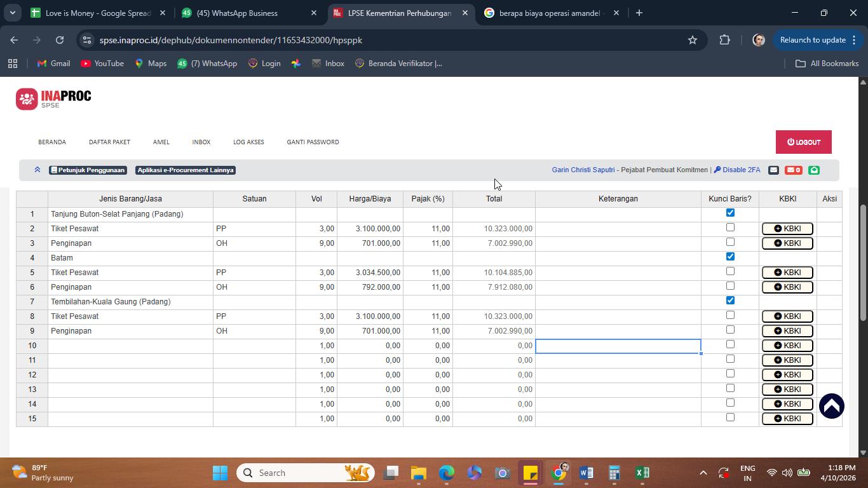Screen dimensions: 868x488
Task: Click the Keterangan cell in row 10
Action: 618,346
